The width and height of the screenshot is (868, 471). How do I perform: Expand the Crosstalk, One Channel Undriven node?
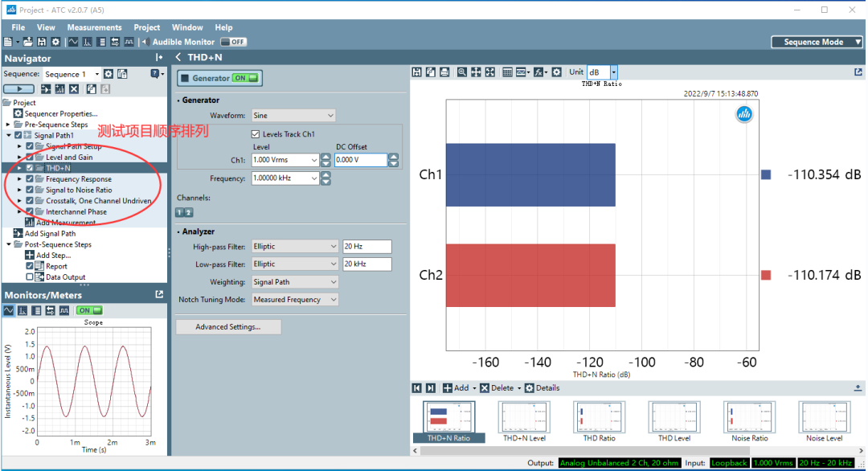(x=19, y=201)
